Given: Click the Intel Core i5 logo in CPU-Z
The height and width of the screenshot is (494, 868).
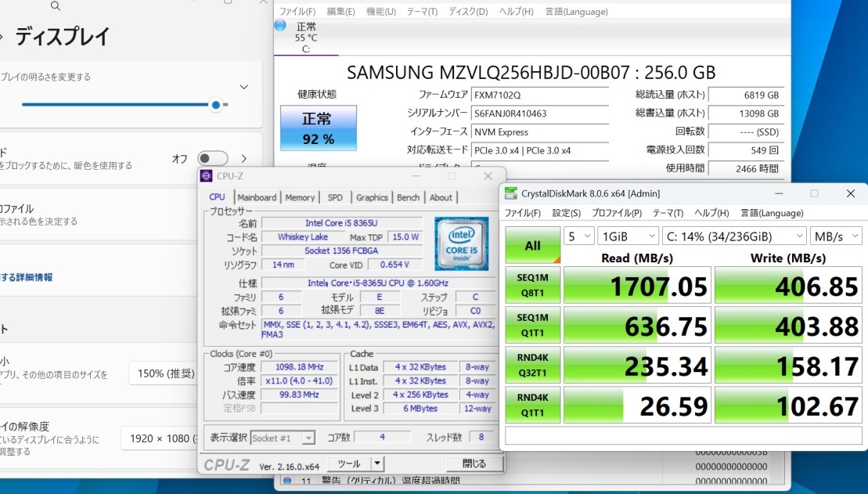Looking at the screenshot, I should tap(461, 243).
